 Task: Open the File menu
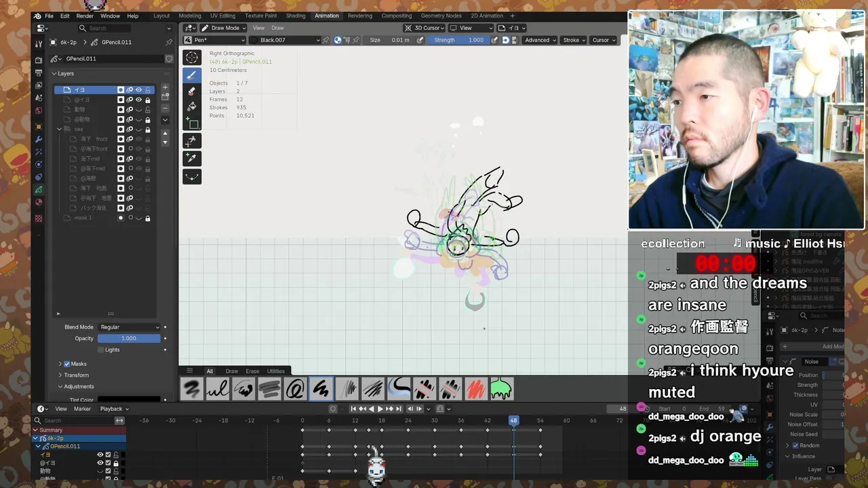[49, 16]
